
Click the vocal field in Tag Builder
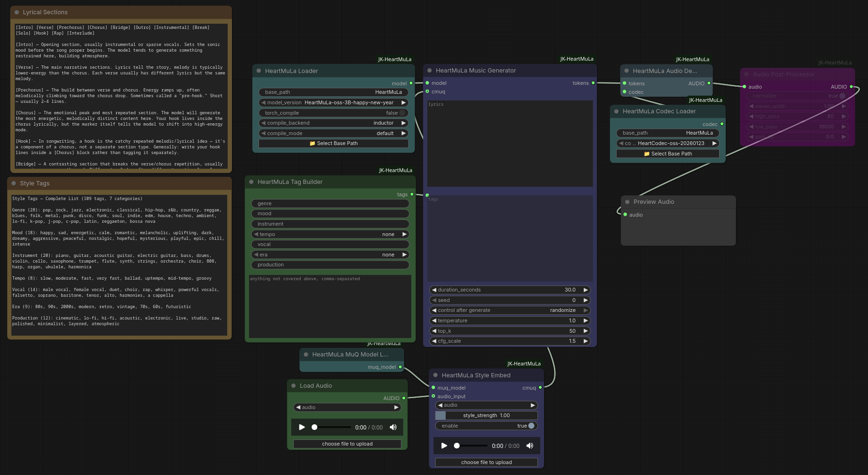pos(330,244)
